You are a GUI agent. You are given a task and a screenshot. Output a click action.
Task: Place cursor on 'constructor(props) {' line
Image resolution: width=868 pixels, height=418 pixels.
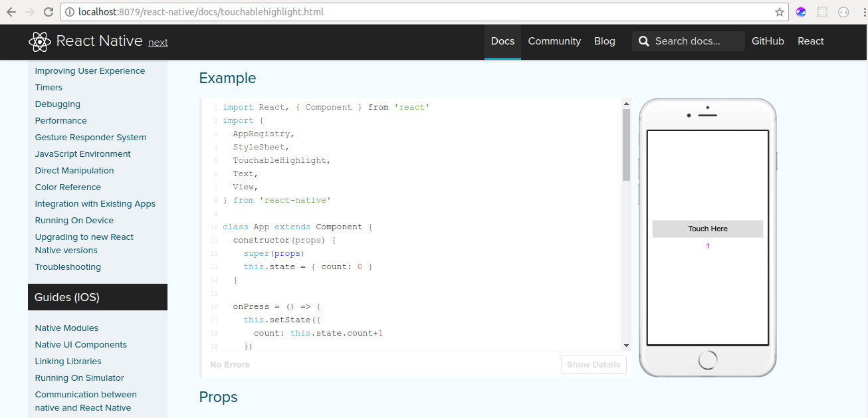pos(284,240)
